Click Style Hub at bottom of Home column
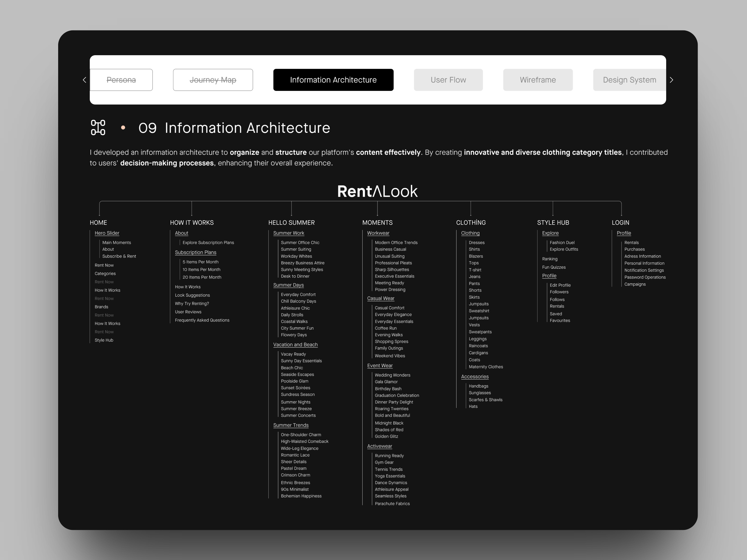This screenshot has width=747, height=560. pos(104,341)
